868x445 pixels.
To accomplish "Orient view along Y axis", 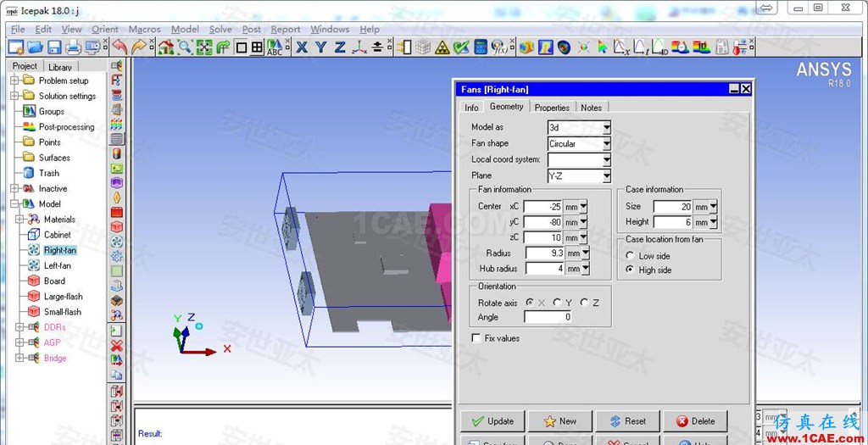I will point(320,47).
